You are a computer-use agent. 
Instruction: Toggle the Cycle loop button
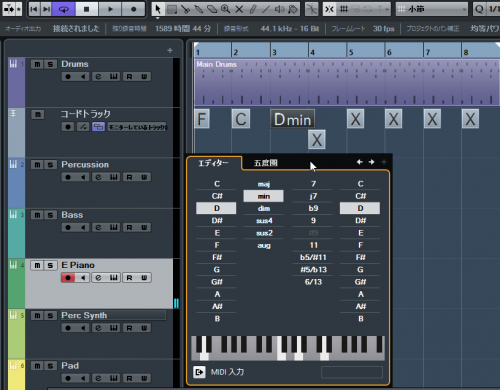click(64, 9)
